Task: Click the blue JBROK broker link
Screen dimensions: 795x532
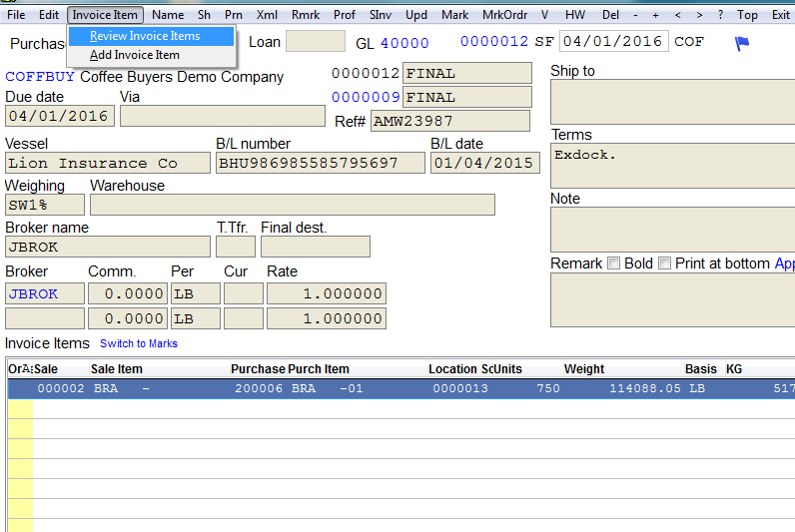Action: (x=45, y=293)
